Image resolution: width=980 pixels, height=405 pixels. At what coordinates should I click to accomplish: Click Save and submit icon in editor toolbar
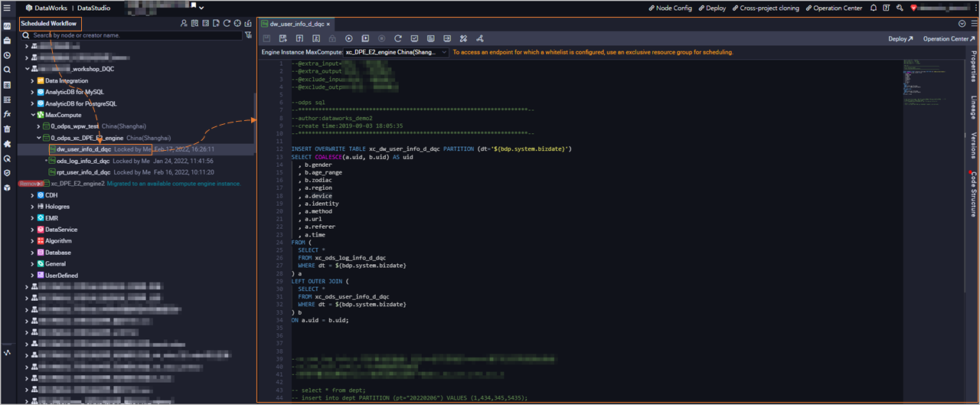pos(282,38)
